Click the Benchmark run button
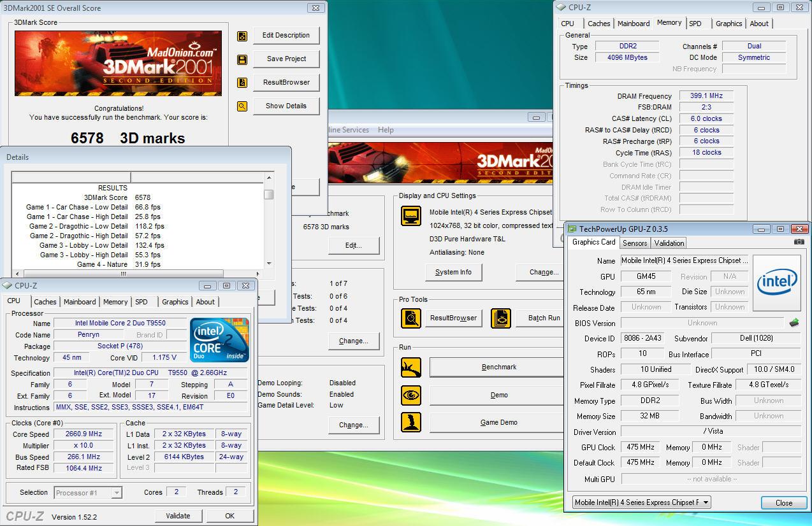 496,367
